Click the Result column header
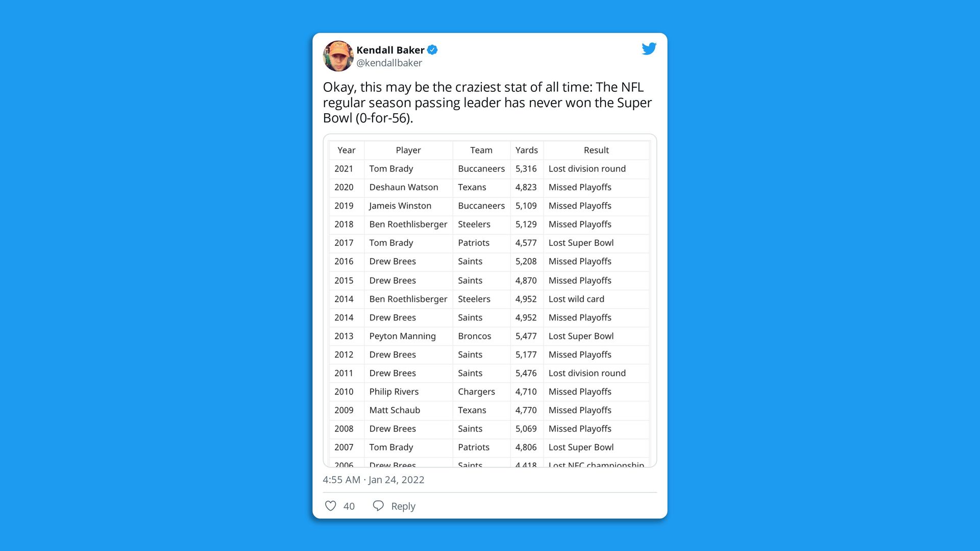Viewport: 980px width, 551px height. click(x=596, y=150)
